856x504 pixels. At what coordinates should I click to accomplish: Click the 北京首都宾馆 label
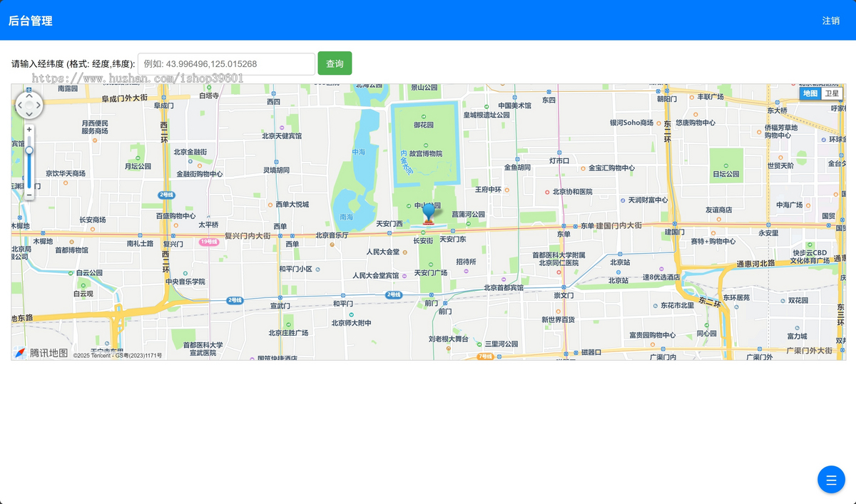(504, 288)
